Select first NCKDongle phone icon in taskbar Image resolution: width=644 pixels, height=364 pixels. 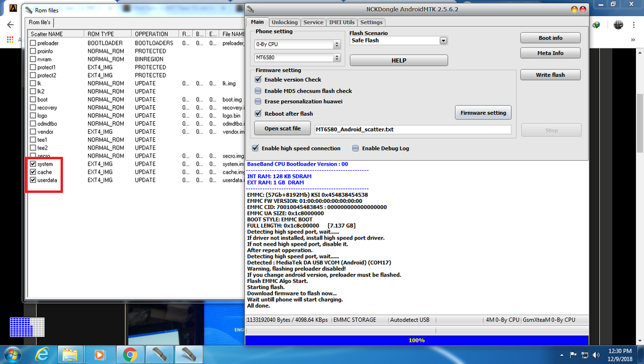[x=159, y=355]
